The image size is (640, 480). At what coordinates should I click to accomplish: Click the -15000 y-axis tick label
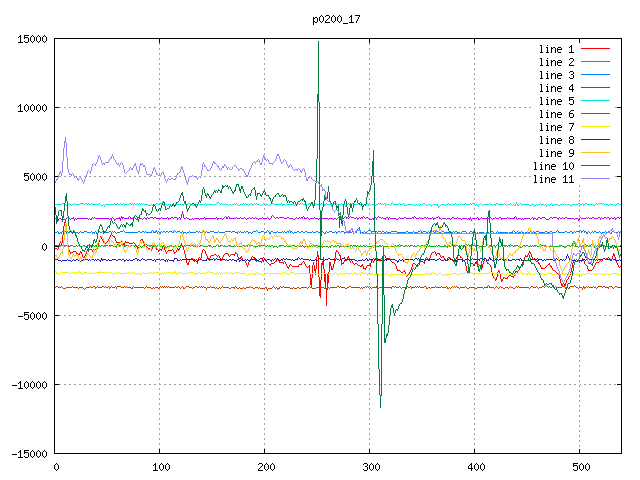(x=28, y=454)
